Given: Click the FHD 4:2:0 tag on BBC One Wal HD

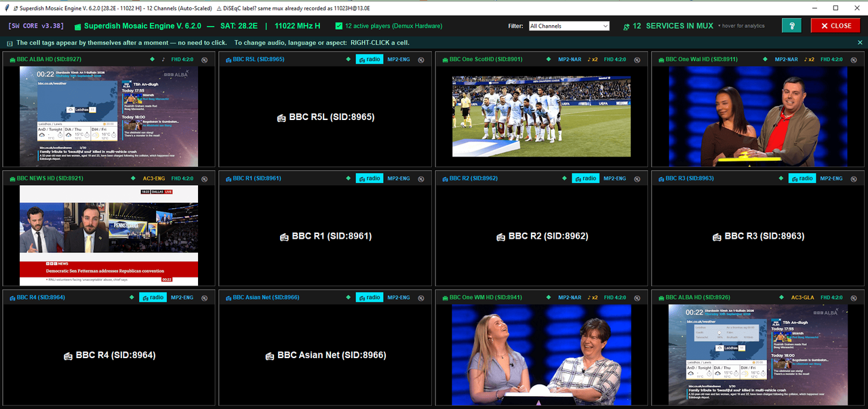Looking at the screenshot, I should pos(832,60).
